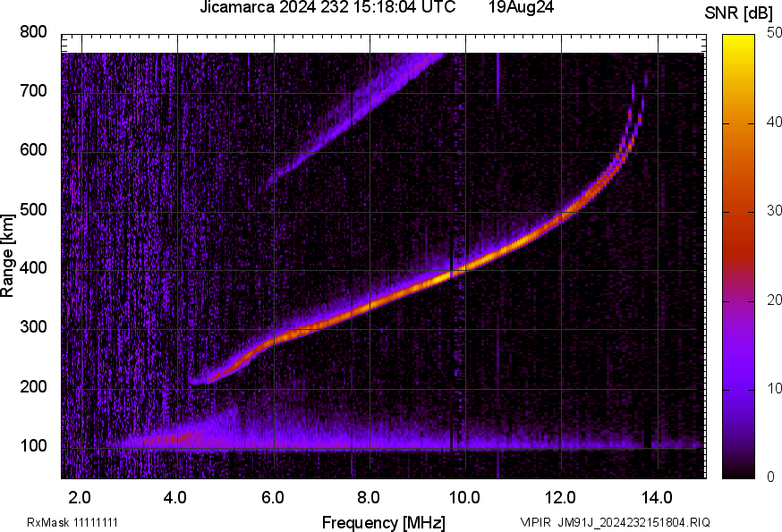Click the '14.0' frequency tick label
Screen dimensions: 782x532
click(657, 497)
